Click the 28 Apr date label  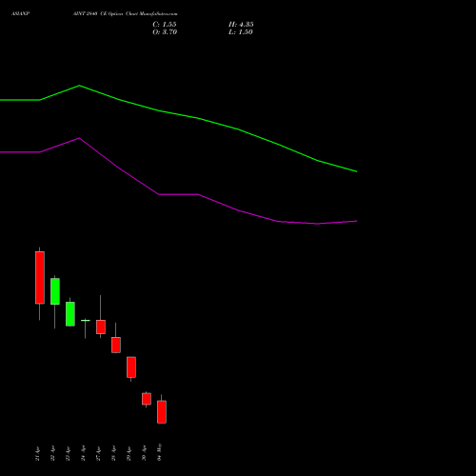coord(113,453)
